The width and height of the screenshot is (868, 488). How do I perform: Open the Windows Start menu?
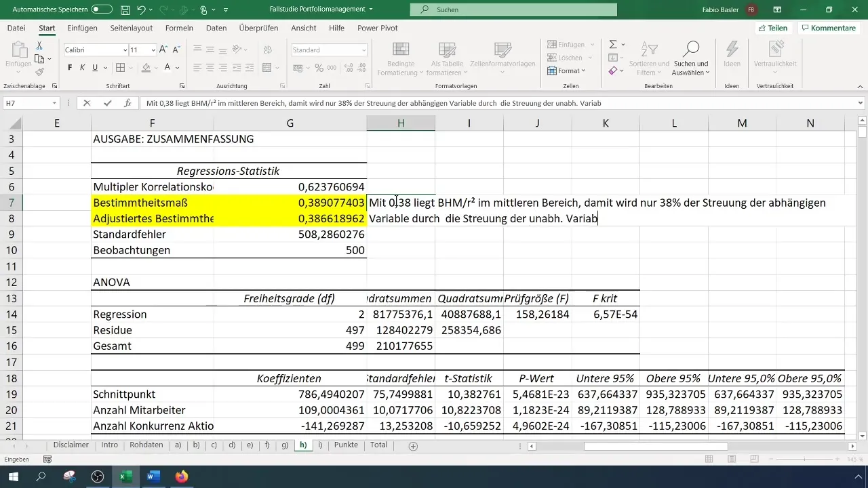tap(13, 476)
